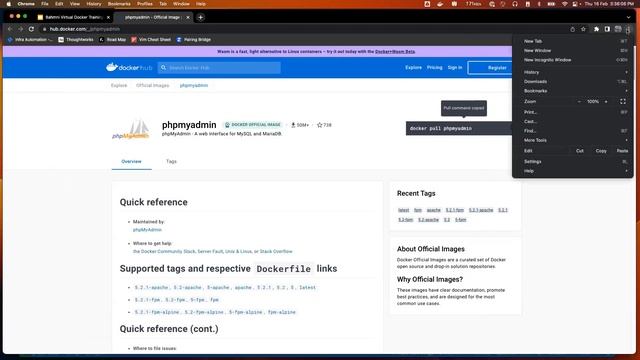Click the Register button
The width and height of the screenshot is (640, 360).
(x=489, y=68)
